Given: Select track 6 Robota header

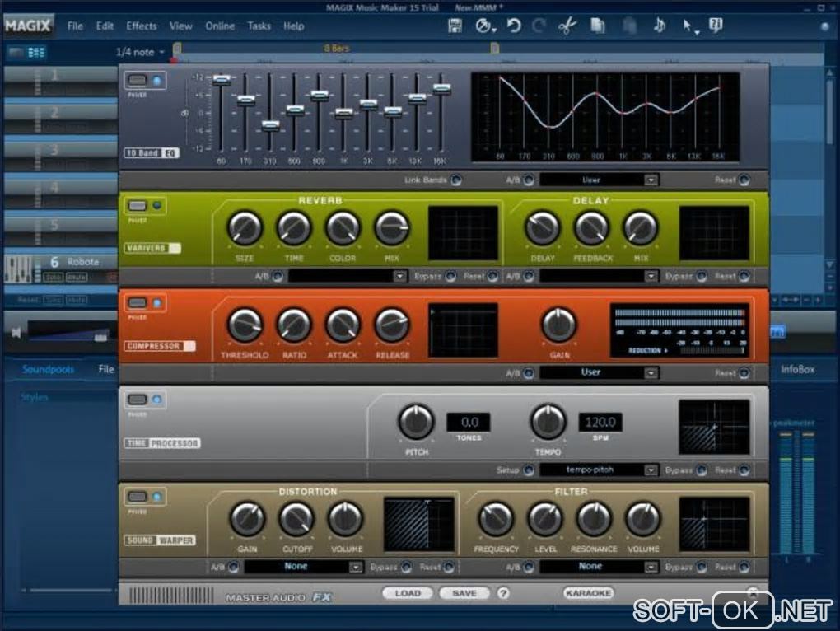Looking at the screenshot, I should click(61, 268).
